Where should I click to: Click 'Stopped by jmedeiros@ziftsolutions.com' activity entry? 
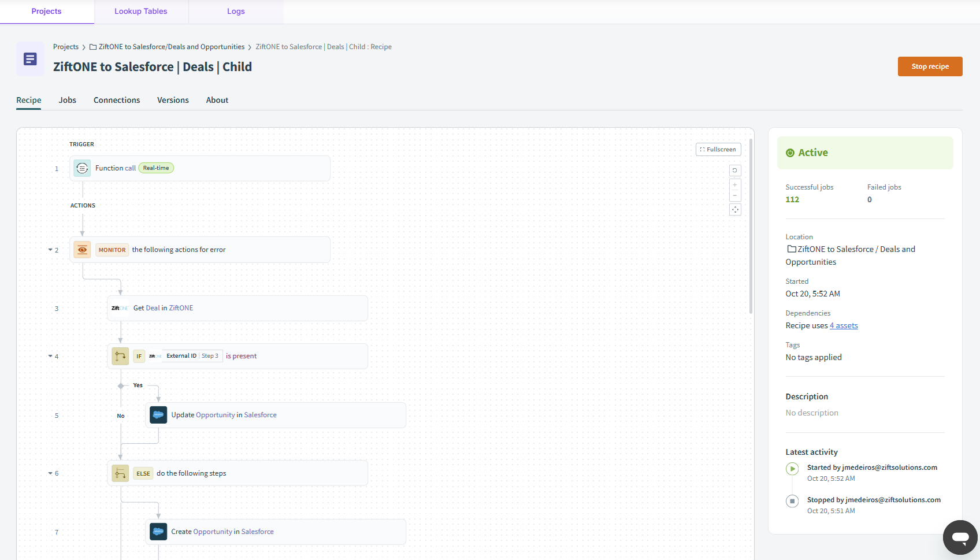pyautogui.click(x=874, y=500)
